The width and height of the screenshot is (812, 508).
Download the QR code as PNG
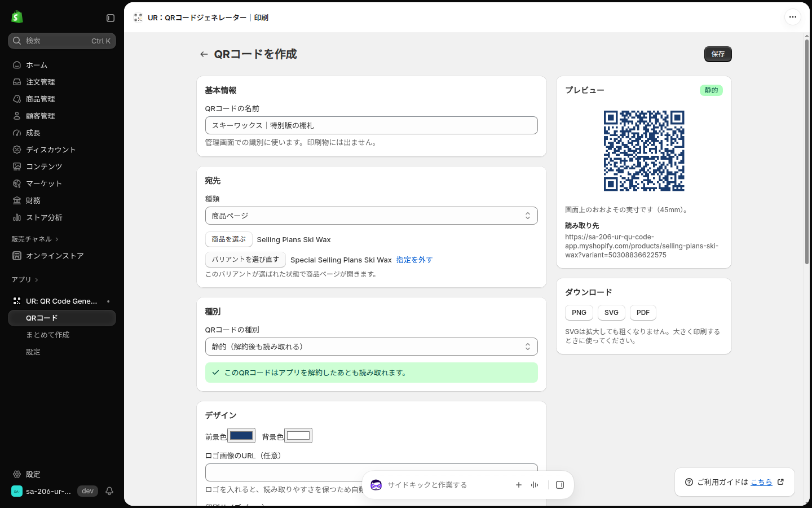[579, 313]
